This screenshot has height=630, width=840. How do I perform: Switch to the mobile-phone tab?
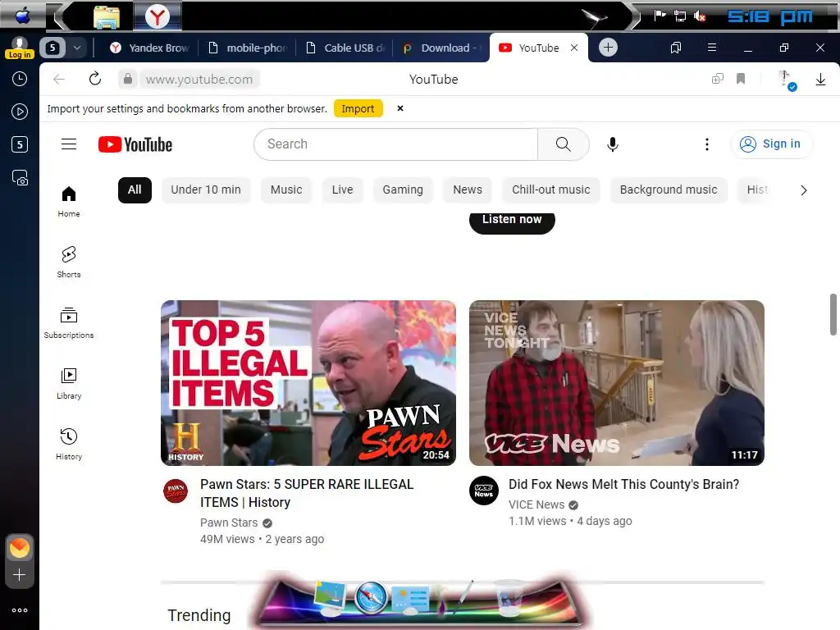coord(248,48)
